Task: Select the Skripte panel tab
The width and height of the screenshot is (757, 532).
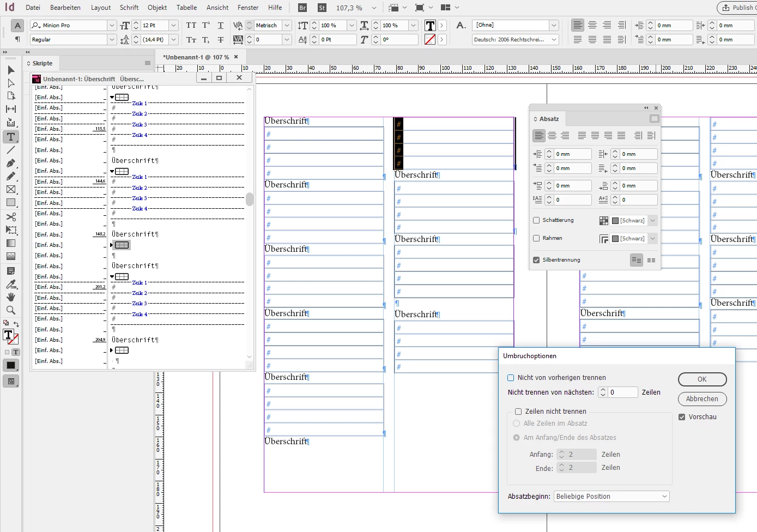Action: (x=43, y=63)
